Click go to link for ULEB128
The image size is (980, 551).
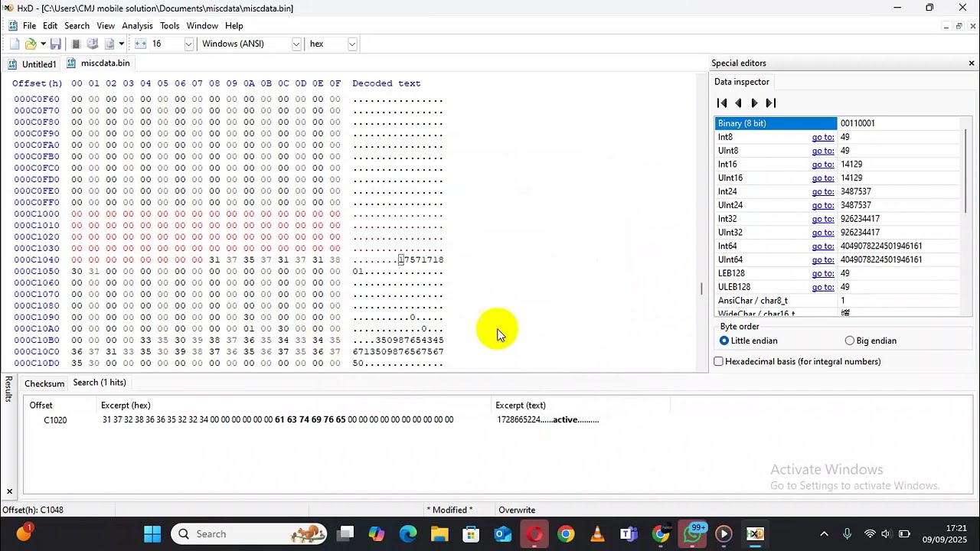pos(823,287)
